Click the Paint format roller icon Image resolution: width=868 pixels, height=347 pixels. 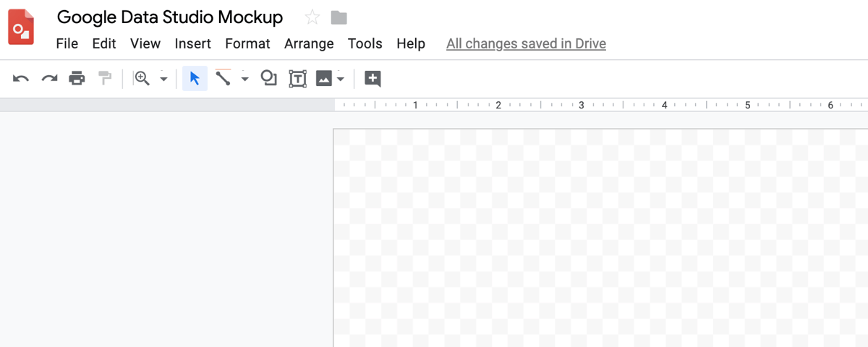click(106, 78)
